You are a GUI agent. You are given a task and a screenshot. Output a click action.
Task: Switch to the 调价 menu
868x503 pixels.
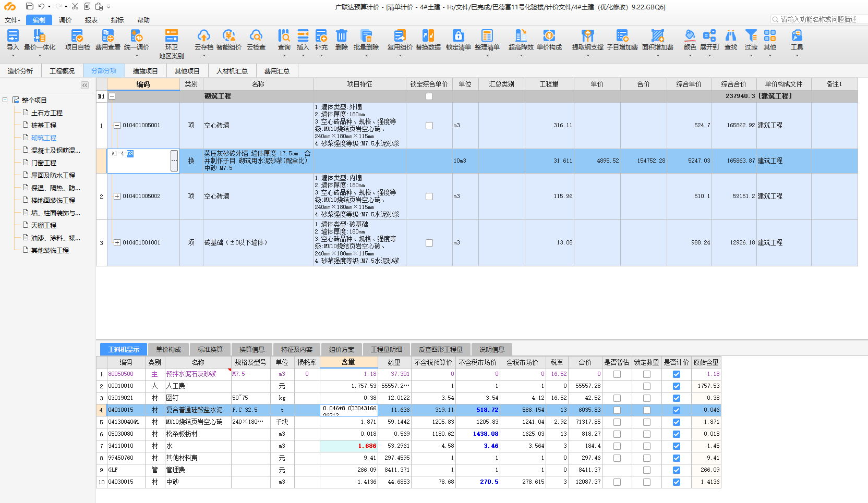coord(65,20)
